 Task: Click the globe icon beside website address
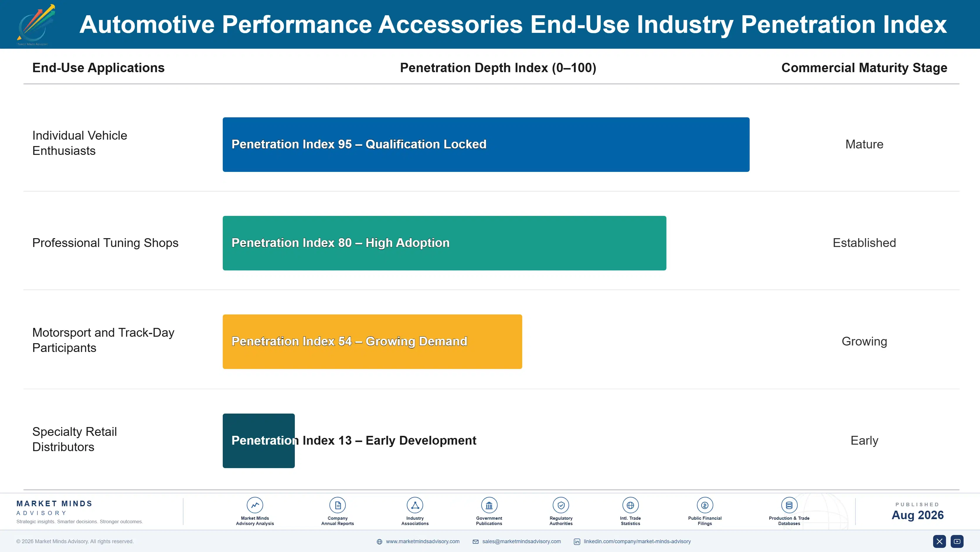point(379,542)
